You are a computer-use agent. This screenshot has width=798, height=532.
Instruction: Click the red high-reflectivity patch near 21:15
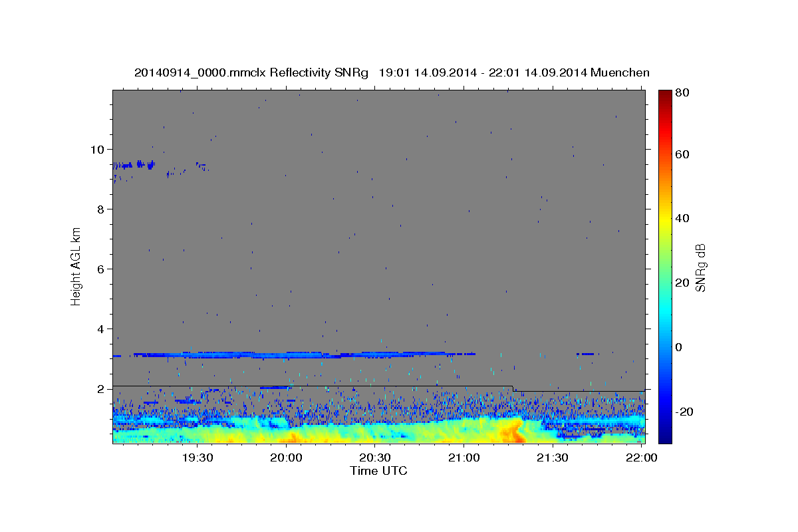514,430
